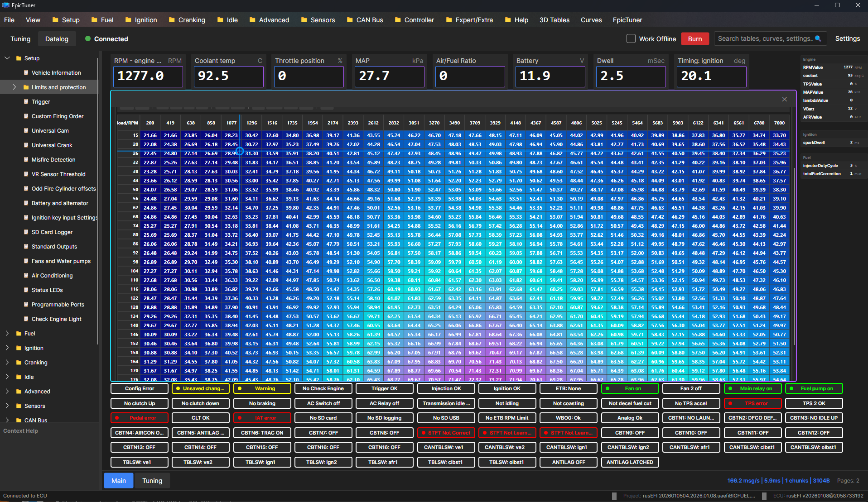Click the Setup menu folder icon
This screenshot has height=502, width=868.
56,20
